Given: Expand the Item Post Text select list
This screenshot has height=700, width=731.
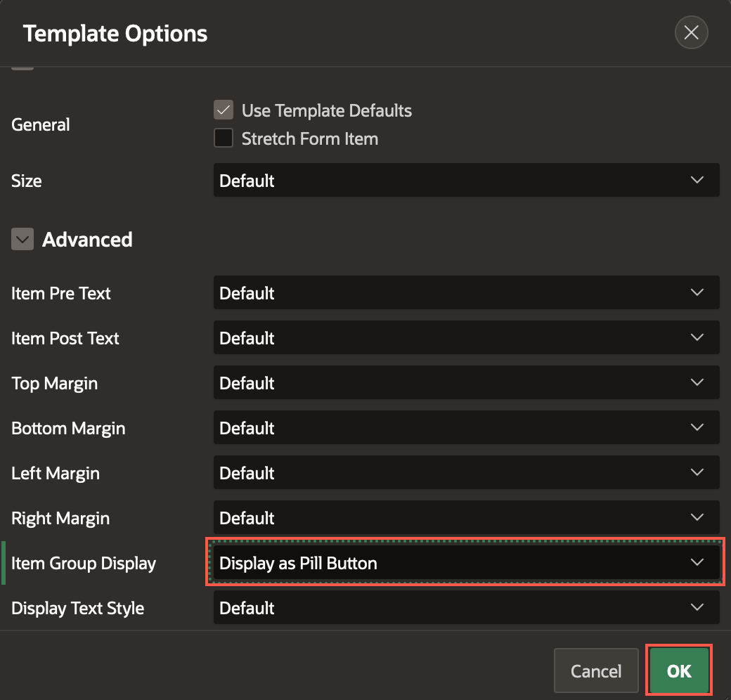Looking at the screenshot, I should 466,338.
